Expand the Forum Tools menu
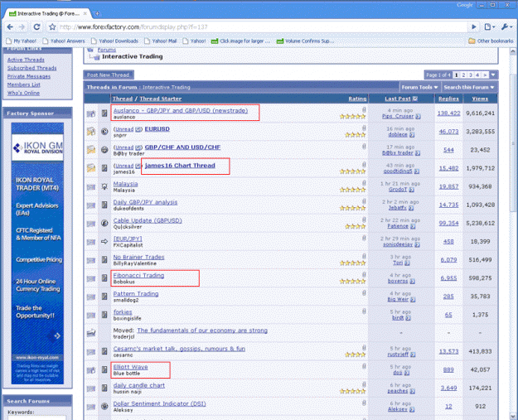This screenshot has height=420, width=518. click(x=419, y=87)
